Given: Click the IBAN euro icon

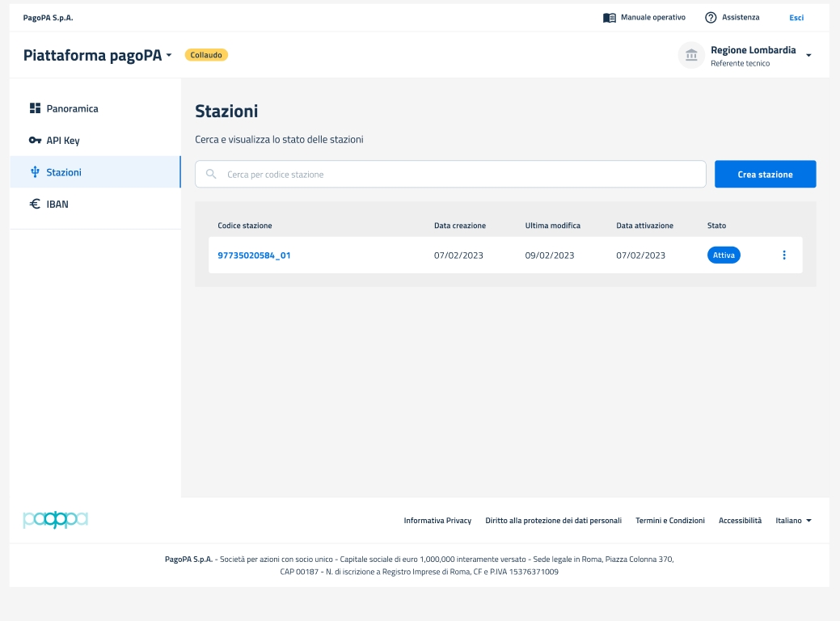Looking at the screenshot, I should (35, 205).
